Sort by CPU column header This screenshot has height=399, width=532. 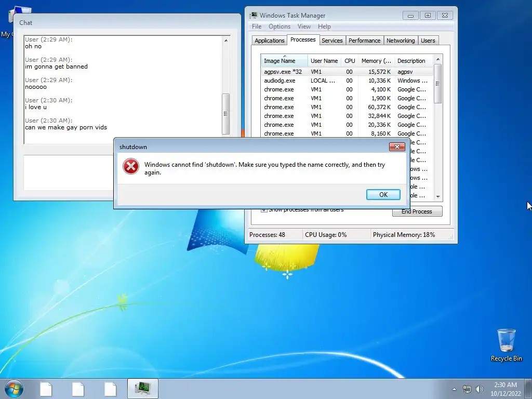(x=350, y=61)
